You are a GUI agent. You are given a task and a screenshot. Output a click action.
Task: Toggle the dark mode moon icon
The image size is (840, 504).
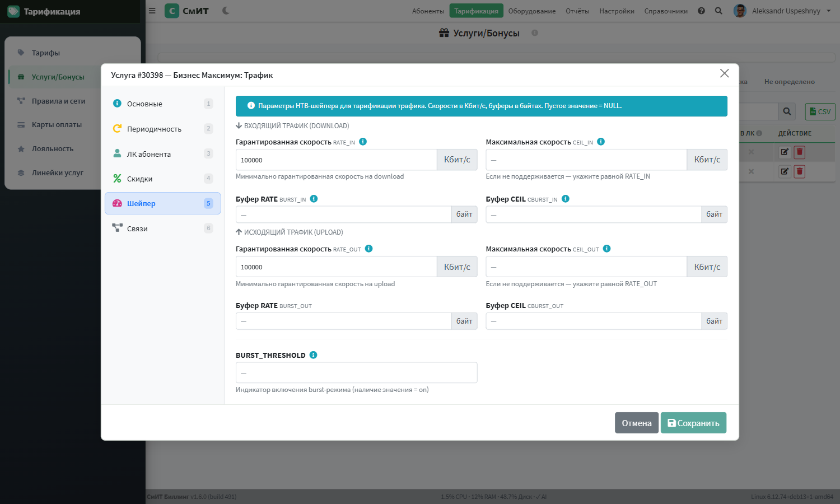[226, 11]
